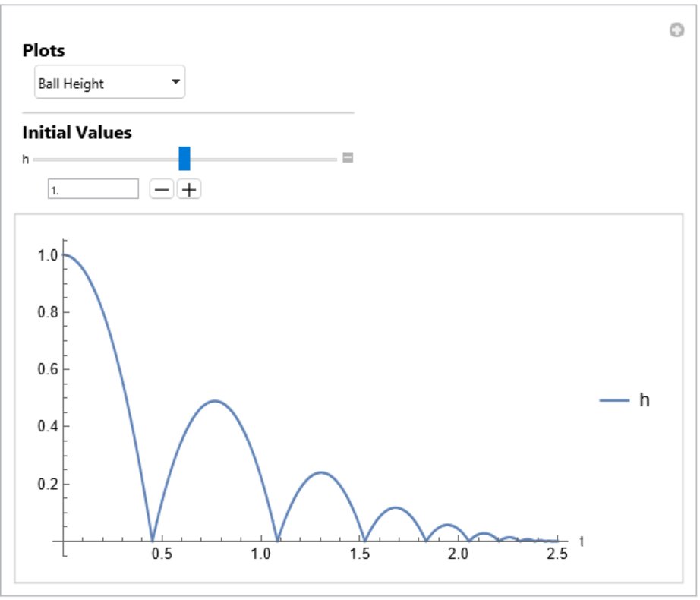
Task: Click the Plots section heading
Action: point(44,51)
